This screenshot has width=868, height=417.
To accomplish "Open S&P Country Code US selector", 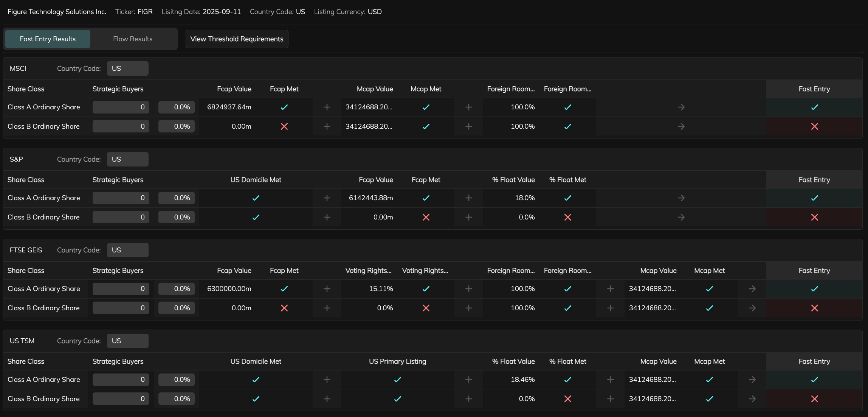I will tap(127, 159).
